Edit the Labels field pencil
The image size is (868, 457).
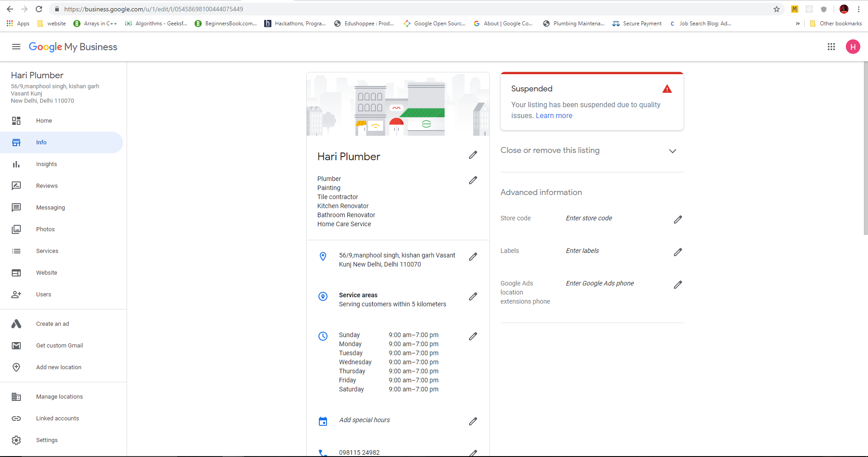678,252
